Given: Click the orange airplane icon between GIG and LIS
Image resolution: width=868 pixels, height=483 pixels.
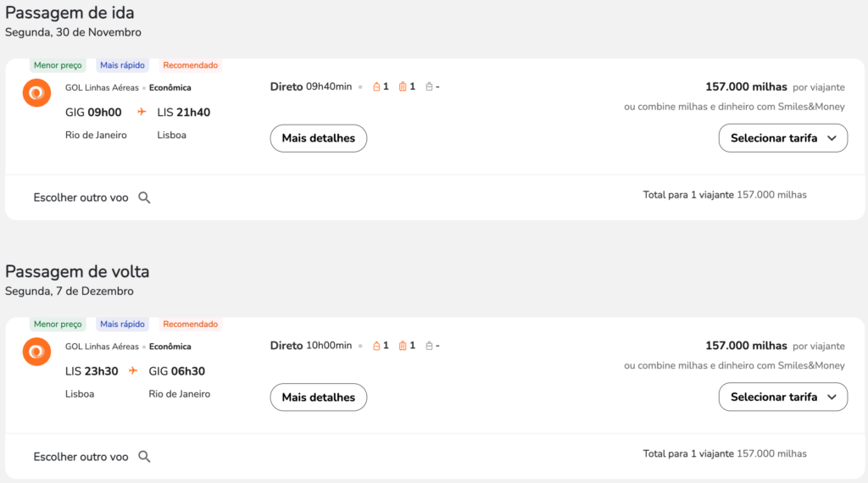Looking at the screenshot, I should click(142, 112).
